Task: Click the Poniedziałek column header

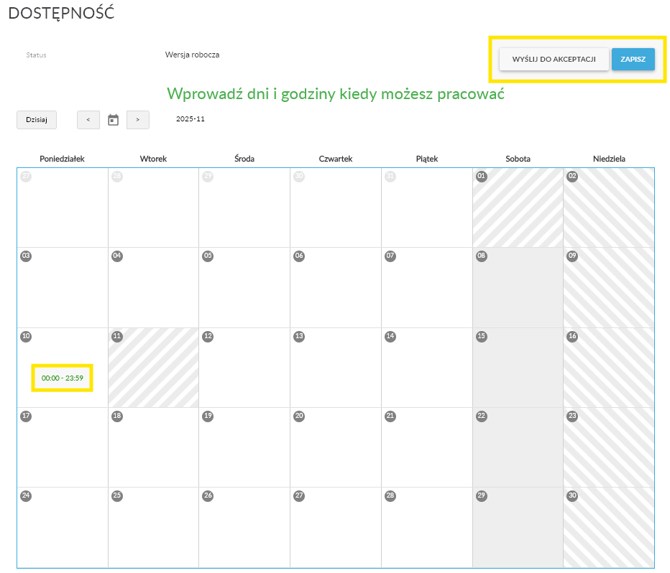Action: [x=62, y=158]
